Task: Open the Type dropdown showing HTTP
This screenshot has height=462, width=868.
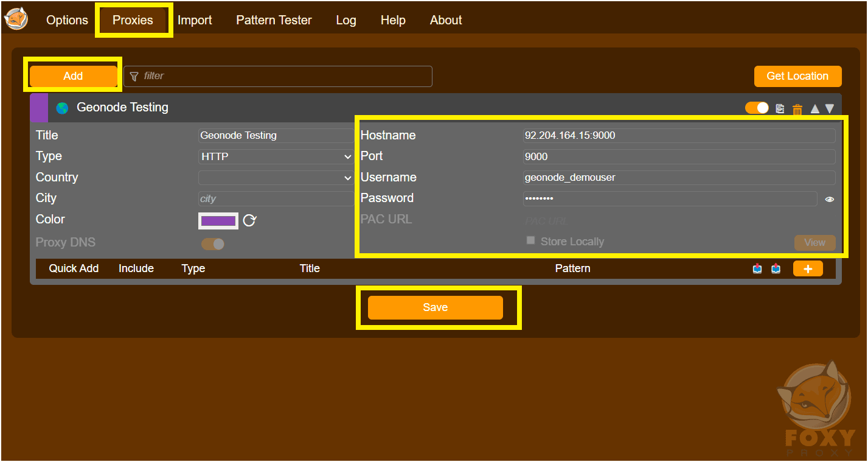Action: (x=276, y=156)
